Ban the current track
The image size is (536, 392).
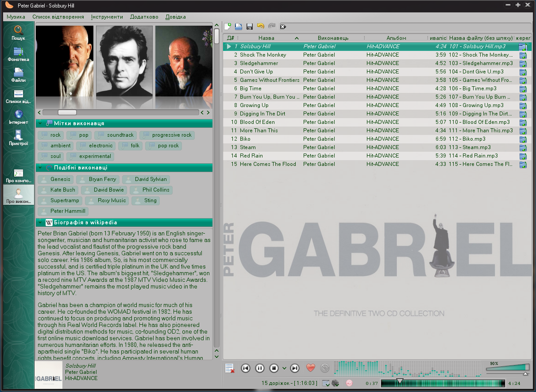pyautogui.click(x=325, y=368)
